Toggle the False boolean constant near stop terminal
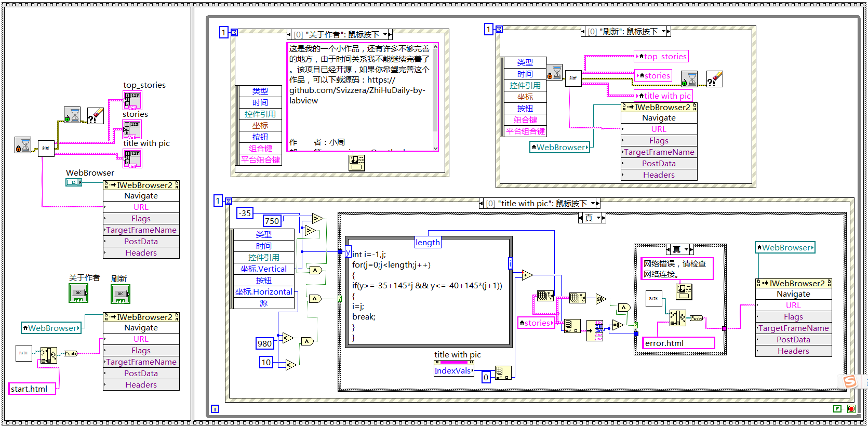 [x=837, y=409]
